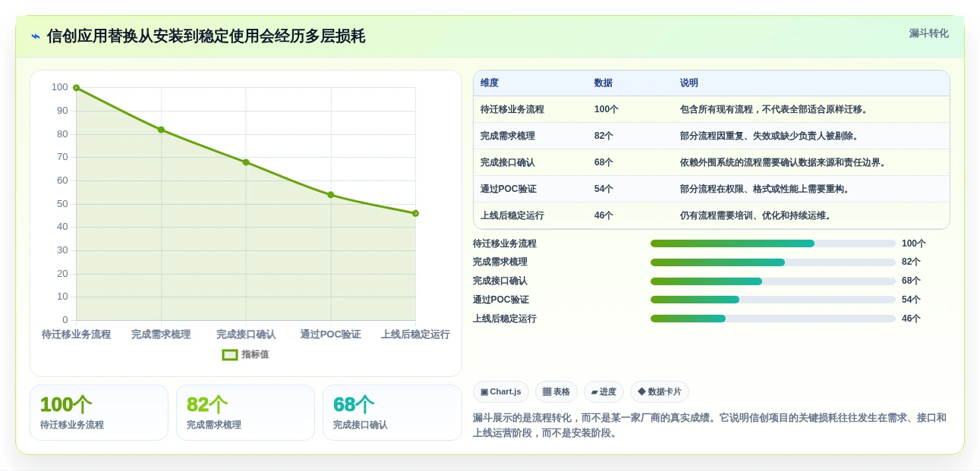
Task: Click the y-axis value 50
Action: (62, 204)
